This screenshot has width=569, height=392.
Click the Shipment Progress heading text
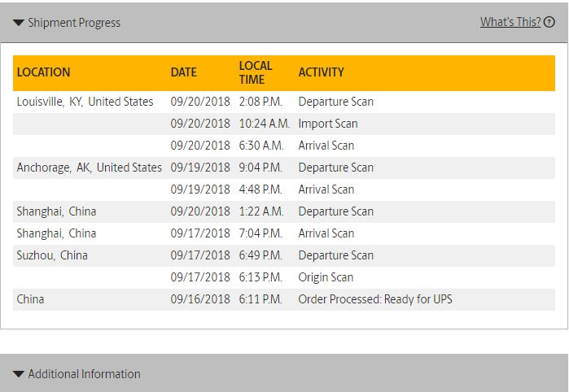click(x=74, y=23)
